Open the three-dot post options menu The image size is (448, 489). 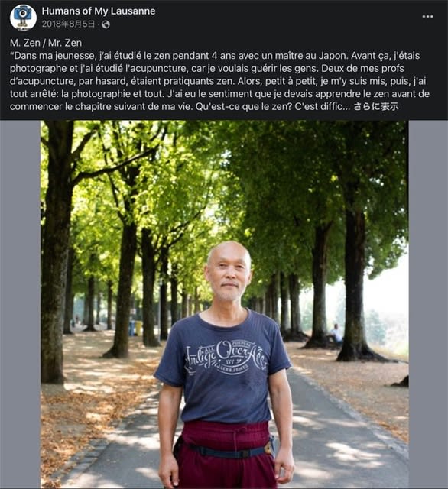coord(427,17)
